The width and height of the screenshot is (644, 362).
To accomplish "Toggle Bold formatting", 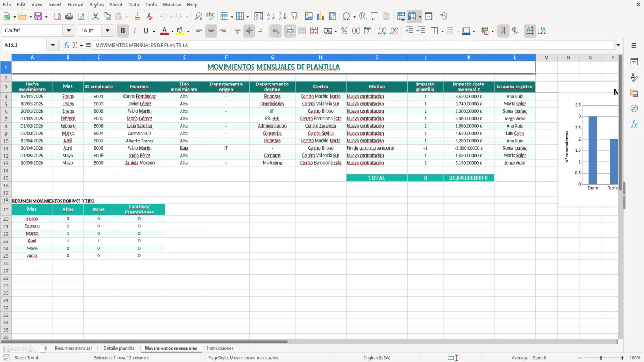I will (123, 31).
